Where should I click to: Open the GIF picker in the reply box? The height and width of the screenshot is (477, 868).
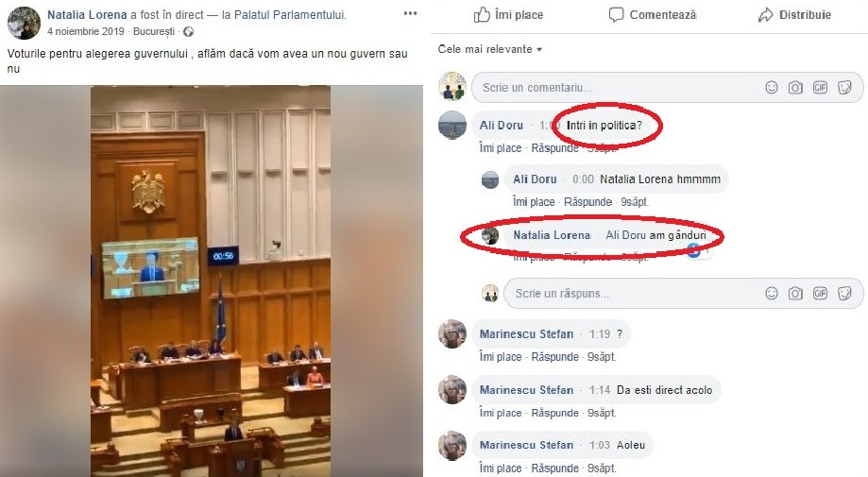click(x=820, y=293)
